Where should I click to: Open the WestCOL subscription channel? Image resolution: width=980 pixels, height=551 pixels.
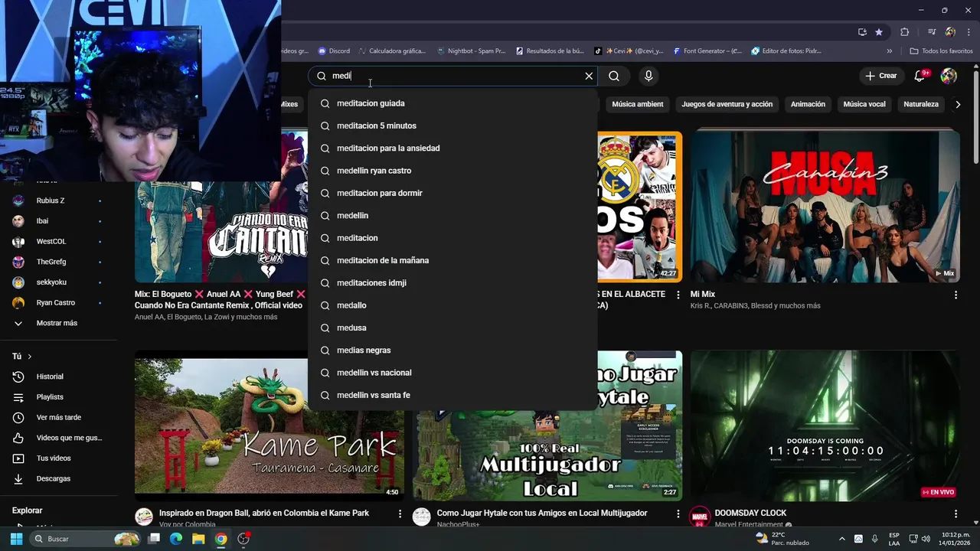tap(58, 241)
